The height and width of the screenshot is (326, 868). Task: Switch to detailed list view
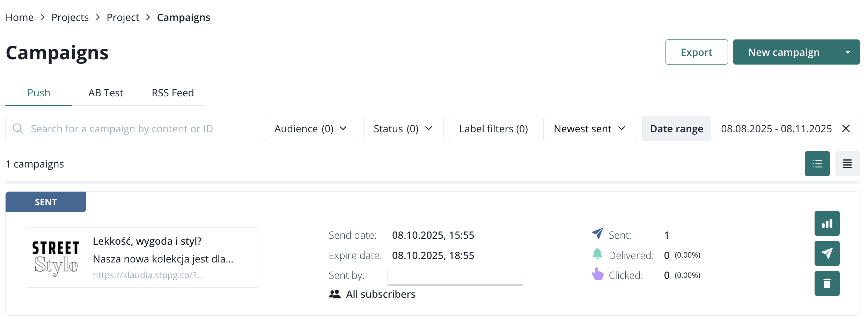[x=817, y=164]
